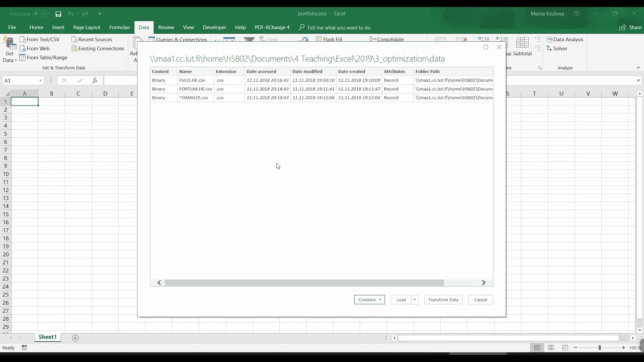This screenshot has height=362, width=644.
Task: Maximize the folder preview dialog
Action: tap(486, 47)
